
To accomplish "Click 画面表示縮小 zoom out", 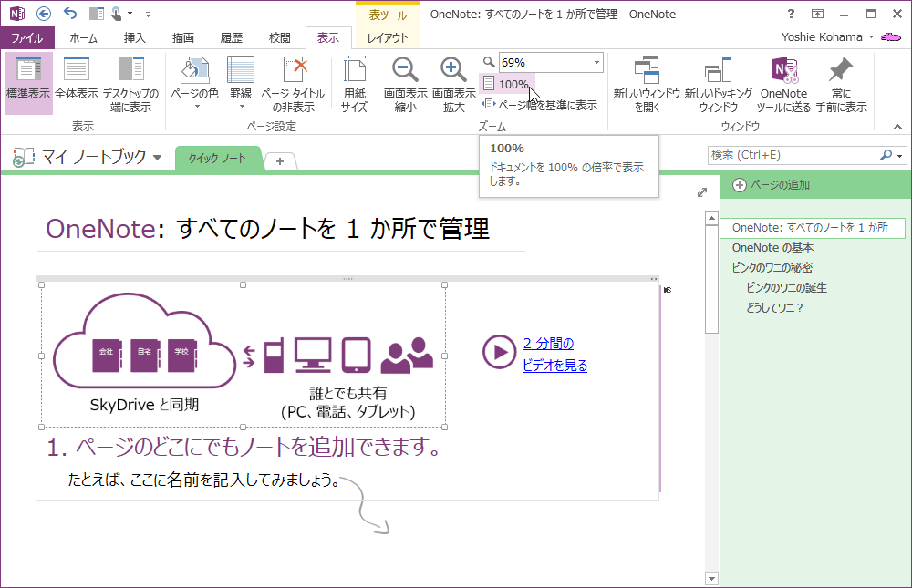I will (406, 84).
